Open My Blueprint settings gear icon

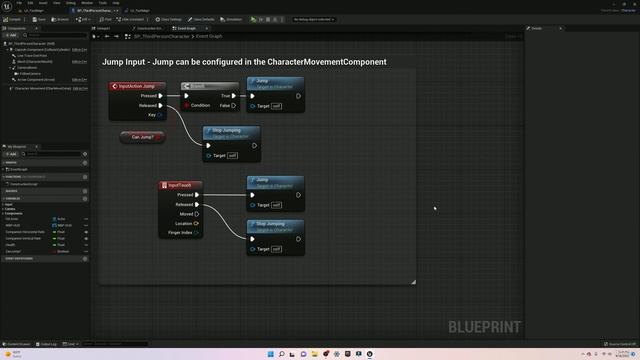click(85, 154)
